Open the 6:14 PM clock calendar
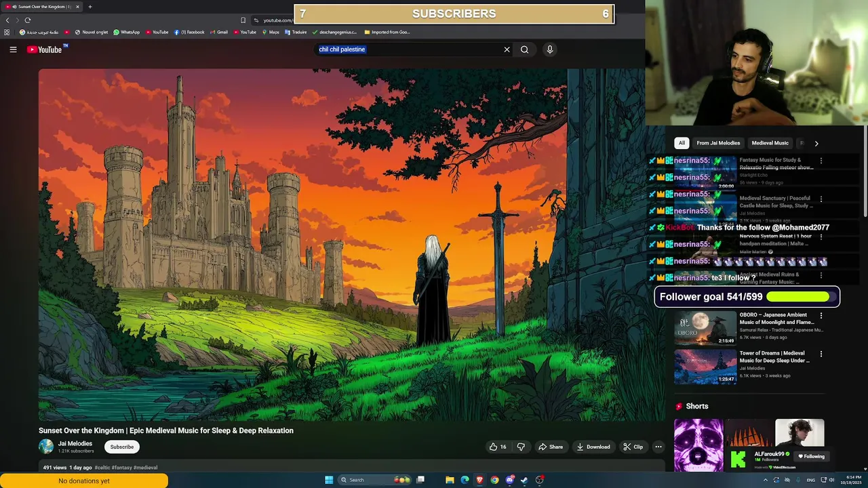 [x=852, y=480]
